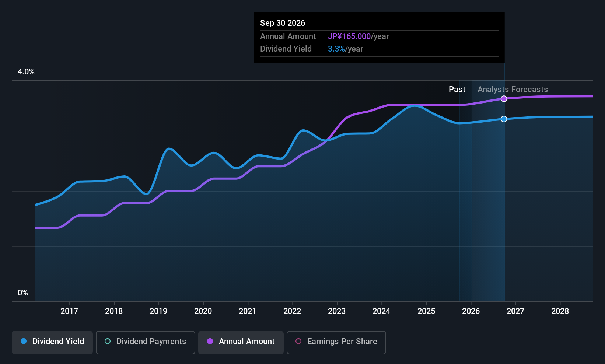This screenshot has height=364, width=605.
Task: Click the 3.3%/year yield value
Action: tap(346, 49)
